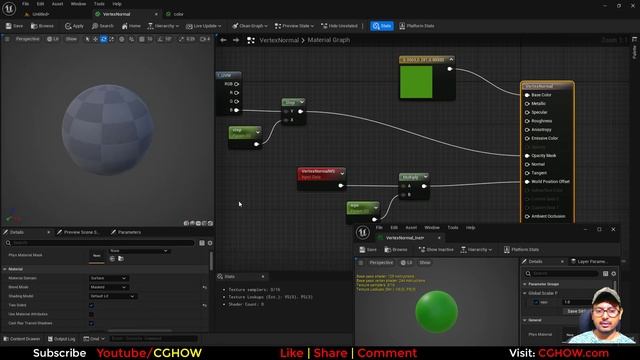Open the Tools menu in main window
Screen dimensions: 640x360
99,4
